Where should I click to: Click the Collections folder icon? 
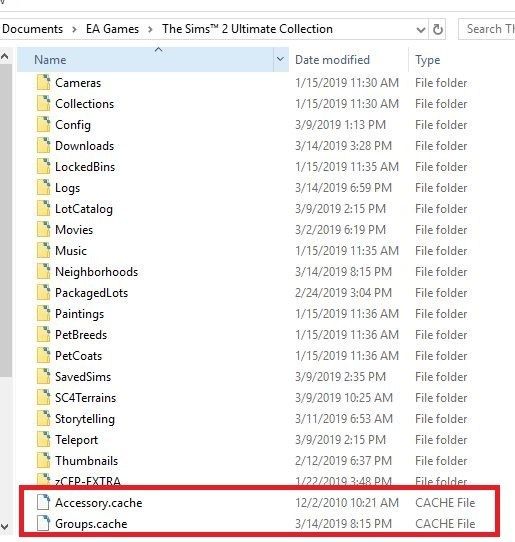point(43,104)
